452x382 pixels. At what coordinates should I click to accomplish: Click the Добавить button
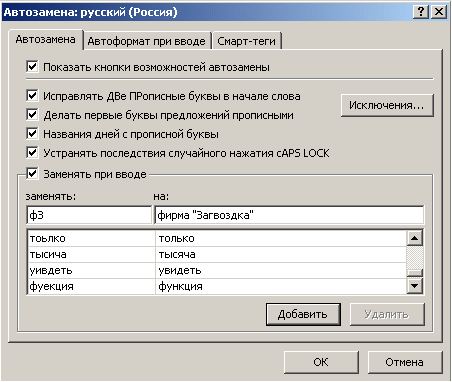tap(303, 314)
